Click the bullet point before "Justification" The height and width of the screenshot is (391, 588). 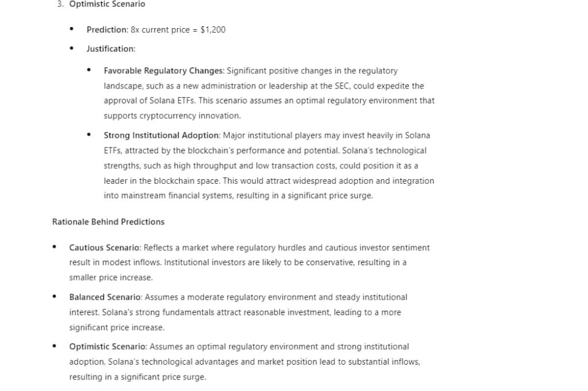point(71,48)
